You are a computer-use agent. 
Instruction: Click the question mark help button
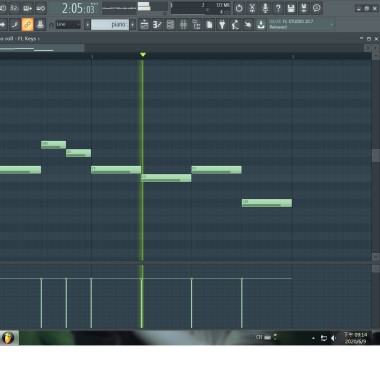278,8
